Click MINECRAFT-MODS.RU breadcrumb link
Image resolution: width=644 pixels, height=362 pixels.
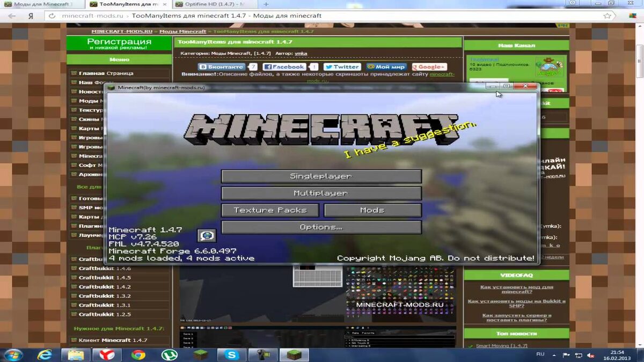pyautogui.click(x=122, y=32)
